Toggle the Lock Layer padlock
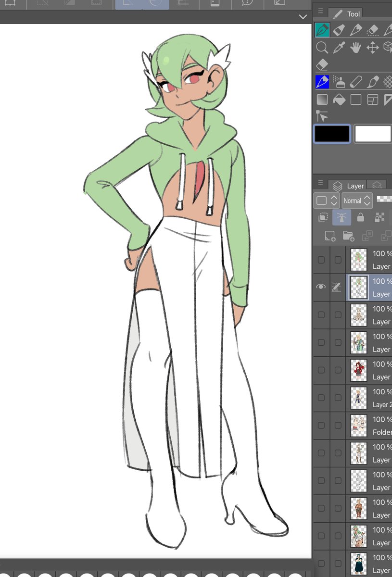This screenshot has width=392, height=577. [x=360, y=218]
